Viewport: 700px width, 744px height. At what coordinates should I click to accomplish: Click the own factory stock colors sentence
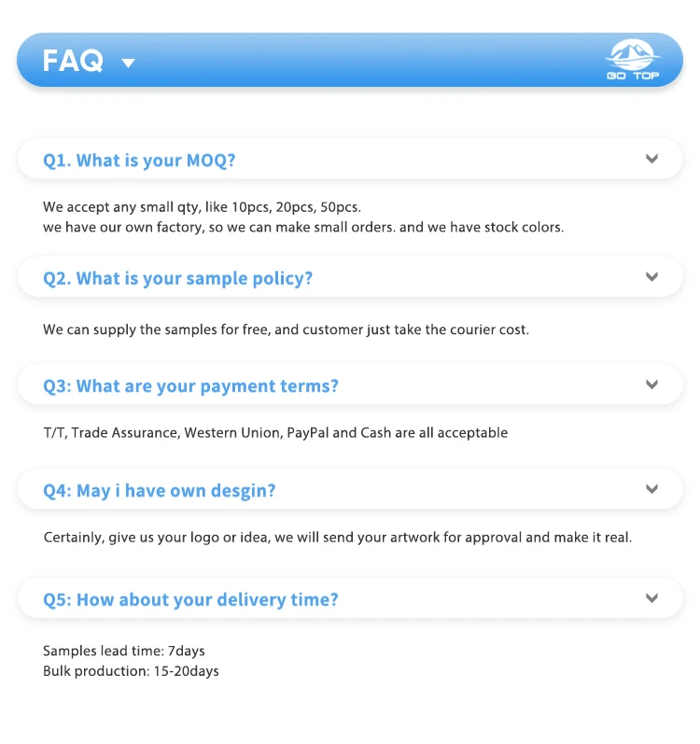[302, 227]
